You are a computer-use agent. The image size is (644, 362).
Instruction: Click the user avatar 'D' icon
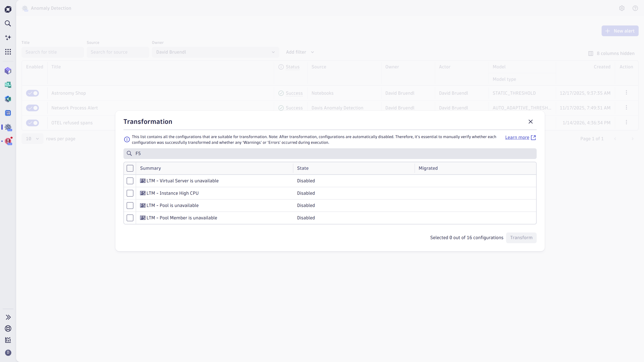tap(8, 352)
